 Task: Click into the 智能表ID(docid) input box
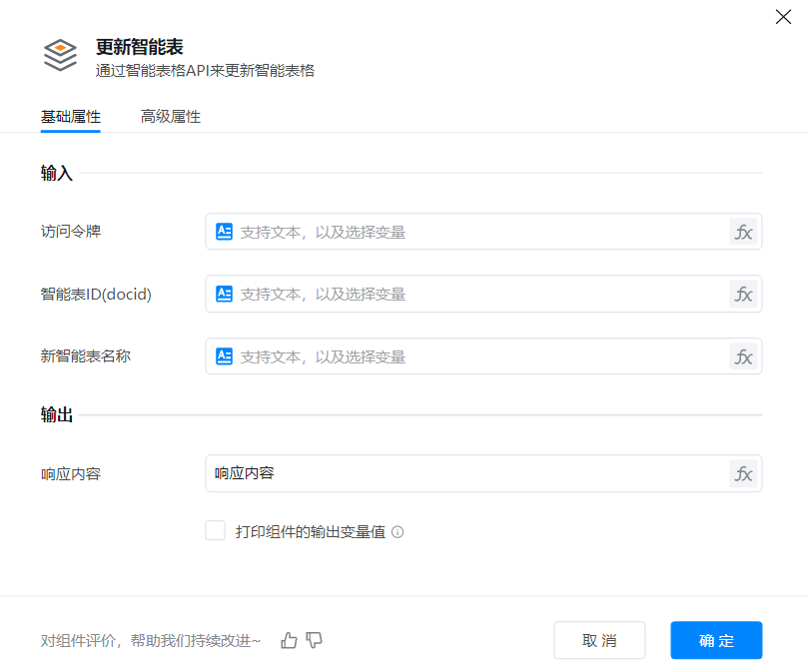(479, 294)
